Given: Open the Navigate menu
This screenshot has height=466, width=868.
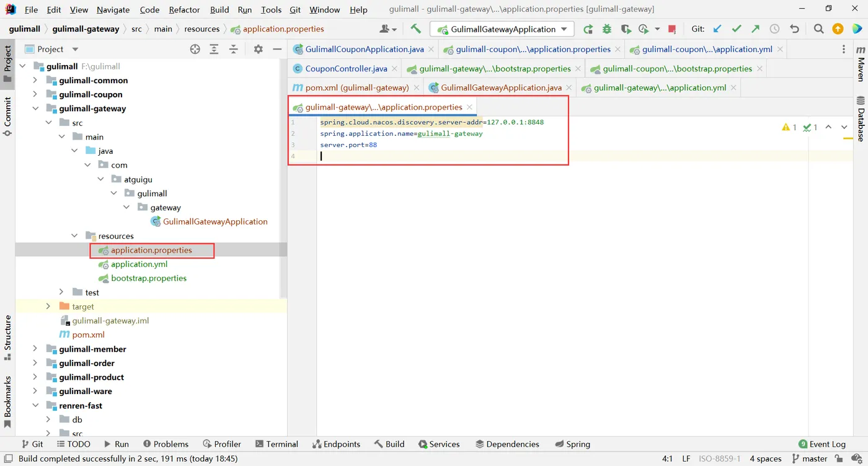Looking at the screenshot, I should 113,9.
